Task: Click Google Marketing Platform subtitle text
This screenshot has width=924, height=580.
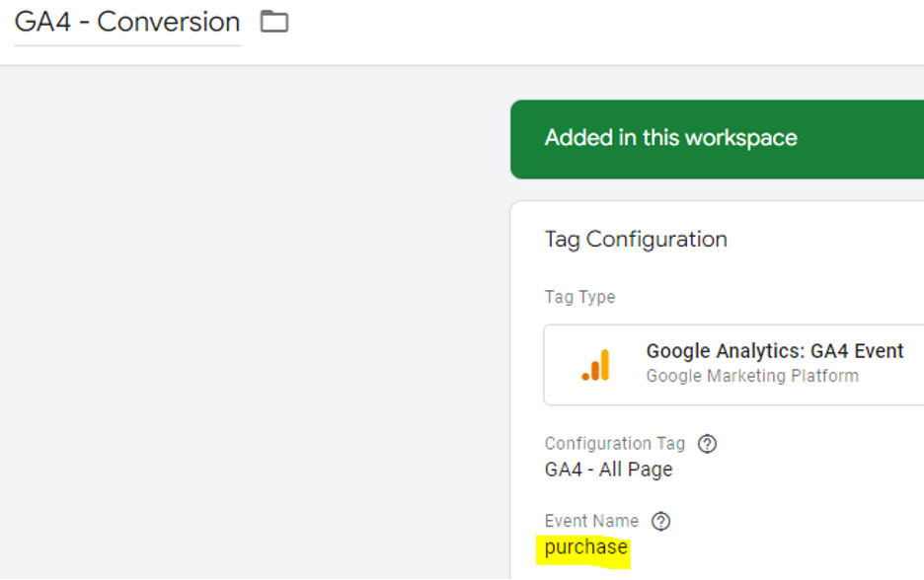Action: point(751,376)
